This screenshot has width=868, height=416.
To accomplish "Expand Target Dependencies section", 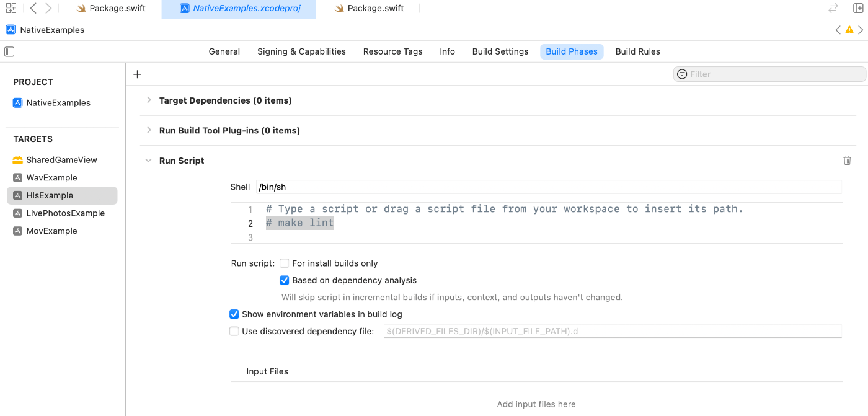I will [149, 100].
